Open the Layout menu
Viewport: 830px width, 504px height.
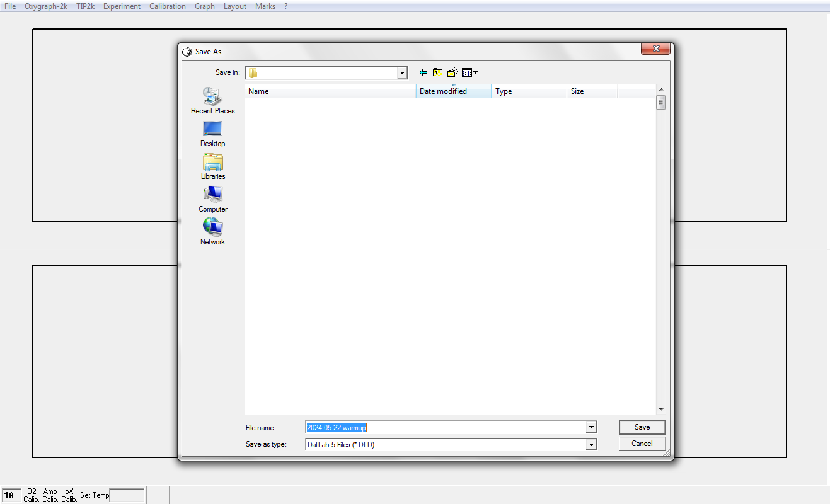(x=235, y=6)
